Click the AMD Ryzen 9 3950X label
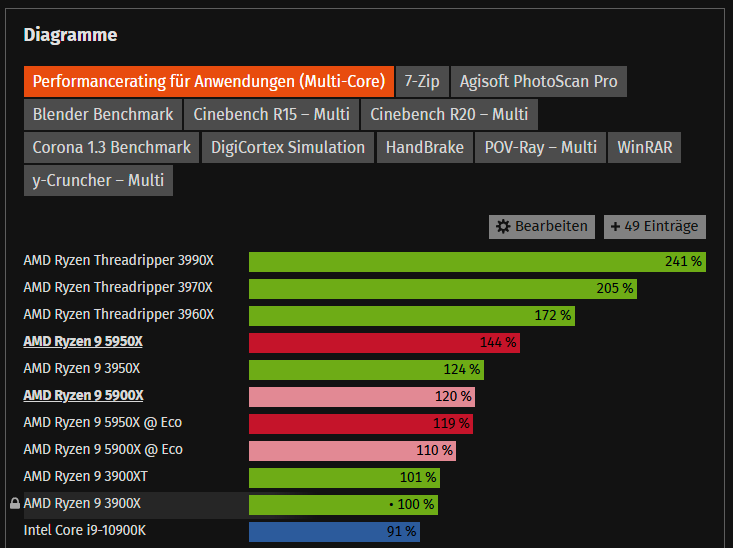The image size is (733, 548). pyautogui.click(x=82, y=368)
